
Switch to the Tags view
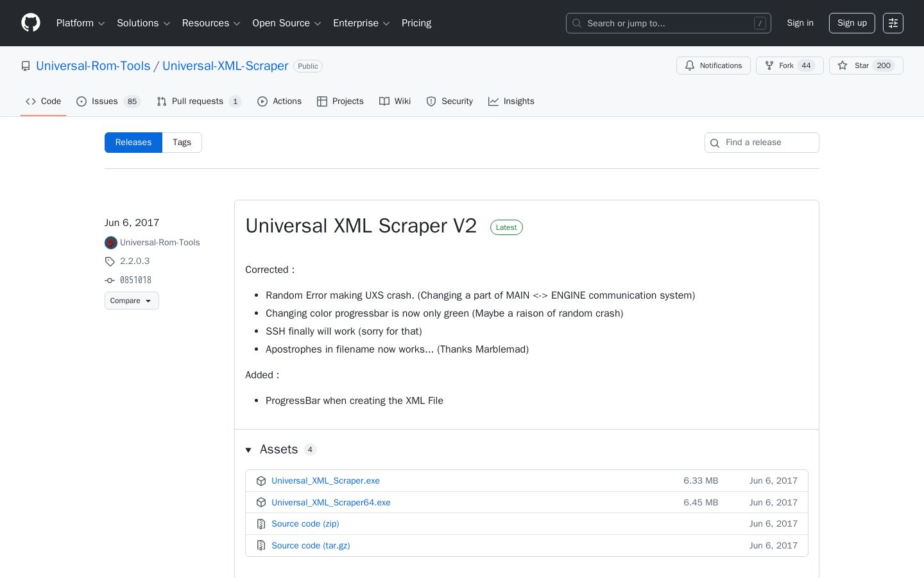(x=182, y=143)
